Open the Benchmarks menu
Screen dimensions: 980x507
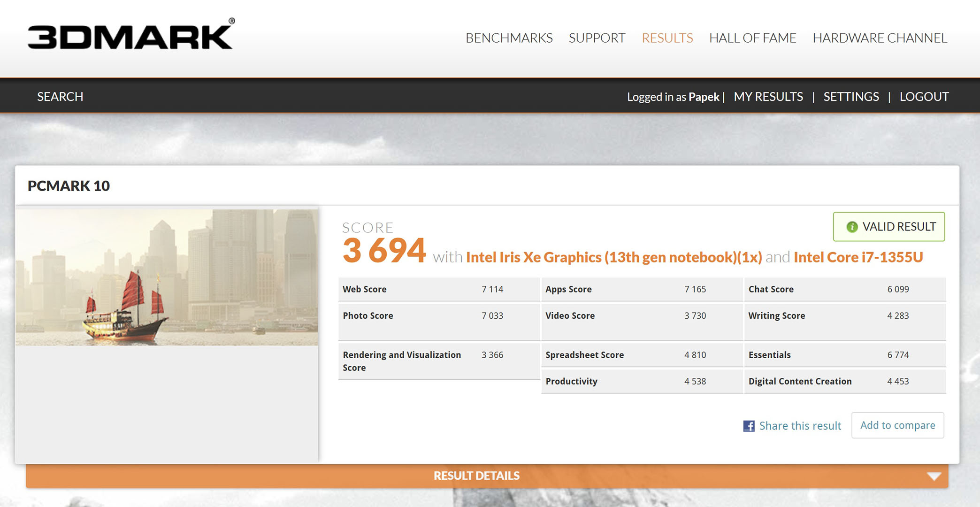(x=509, y=38)
